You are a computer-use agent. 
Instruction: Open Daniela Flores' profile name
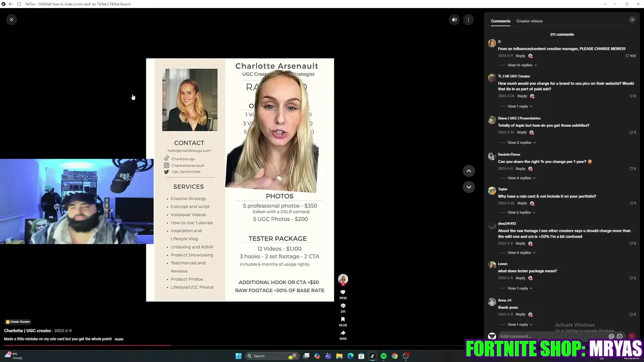pos(509,154)
